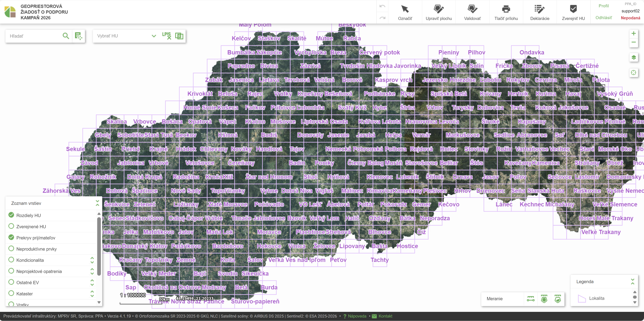
Task: Collapse the Legenda panel
Action: [632, 282]
